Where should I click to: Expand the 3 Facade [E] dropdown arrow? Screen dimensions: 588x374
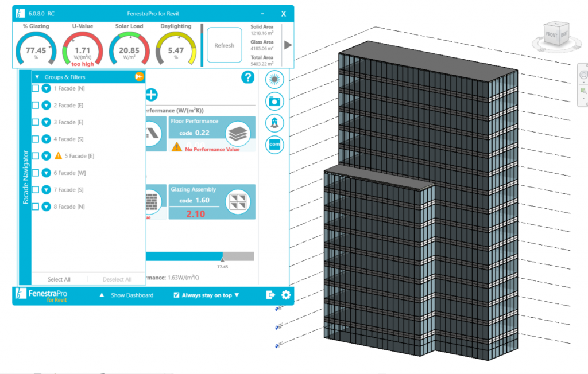[x=46, y=122]
